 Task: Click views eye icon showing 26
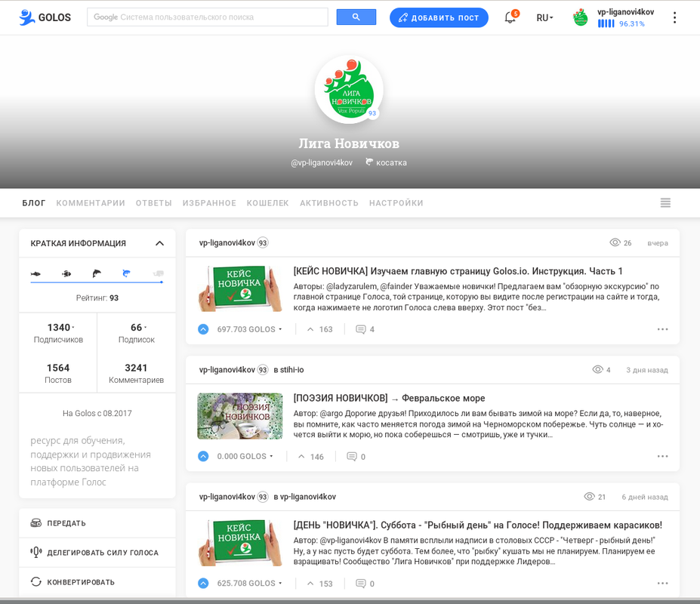click(x=615, y=242)
